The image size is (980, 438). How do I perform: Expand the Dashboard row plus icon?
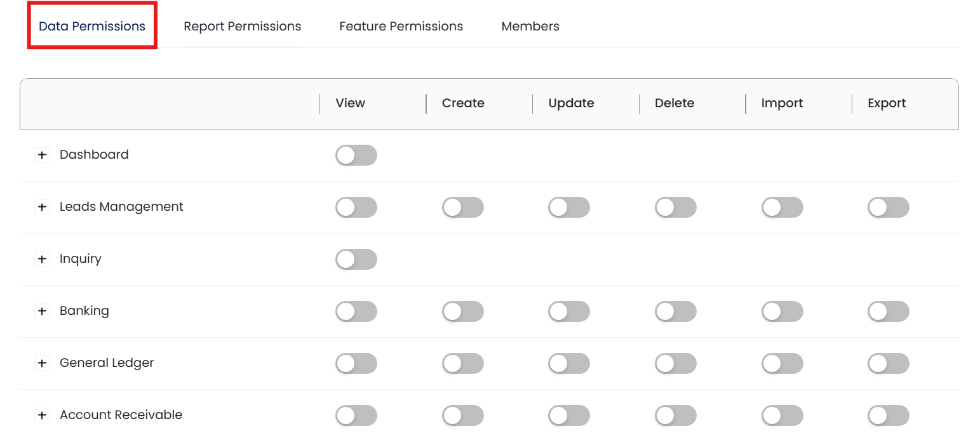point(42,155)
